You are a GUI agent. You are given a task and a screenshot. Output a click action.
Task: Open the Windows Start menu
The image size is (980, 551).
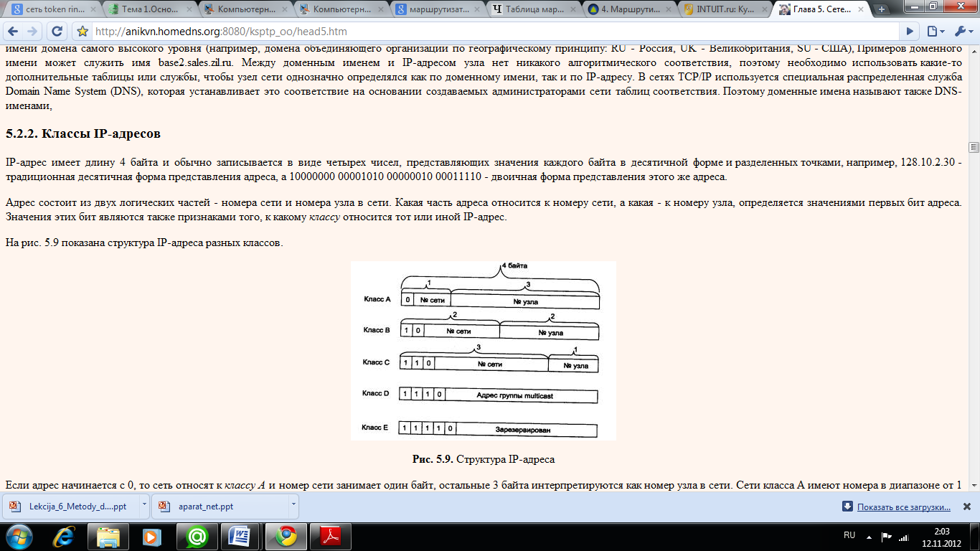click(19, 536)
